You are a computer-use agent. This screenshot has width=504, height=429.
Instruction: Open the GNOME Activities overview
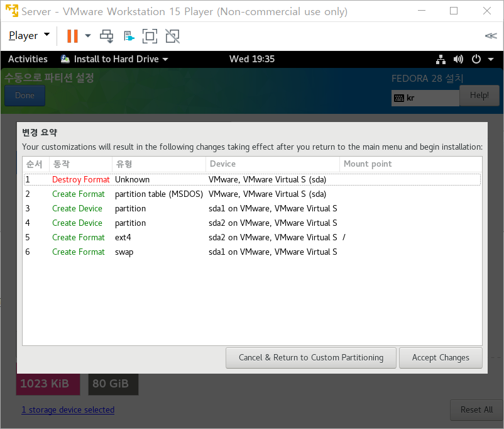pyautogui.click(x=28, y=59)
